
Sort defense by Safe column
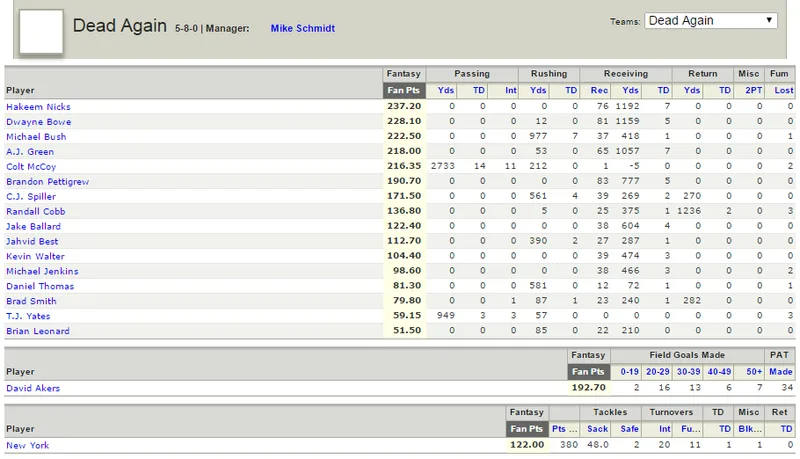point(630,429)
